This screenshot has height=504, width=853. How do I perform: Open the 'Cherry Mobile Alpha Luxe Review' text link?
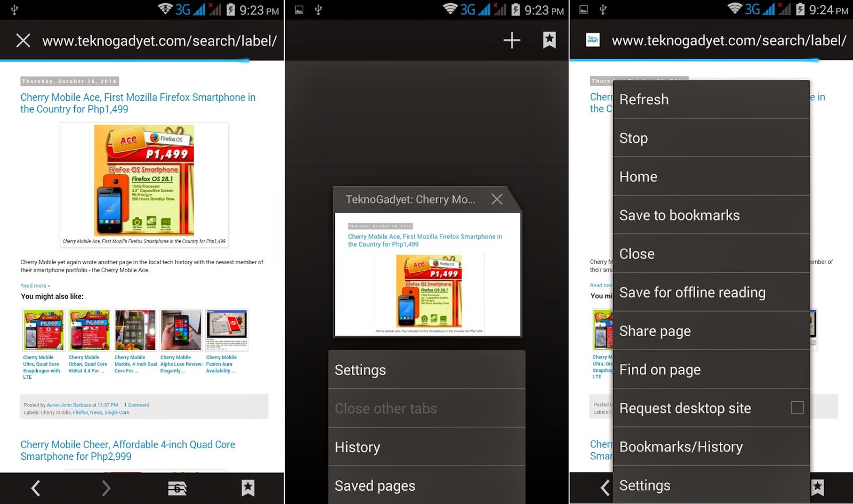click(x=182, y=364)
